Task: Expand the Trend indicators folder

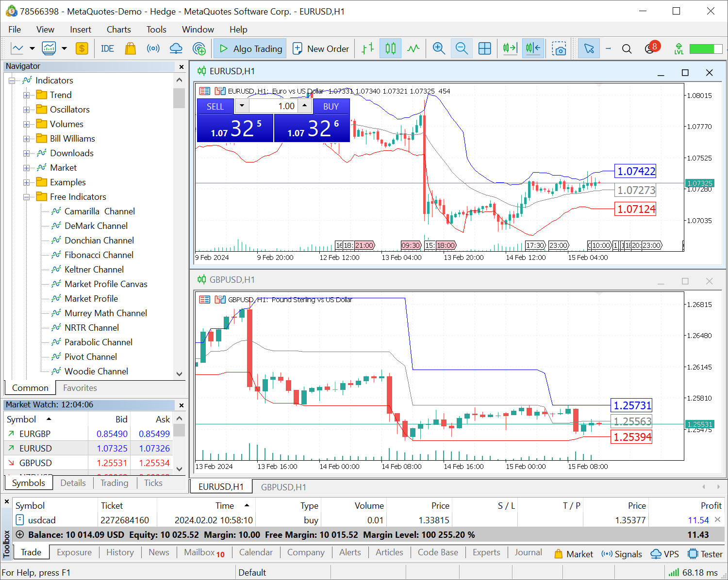Action: [27, 95]
